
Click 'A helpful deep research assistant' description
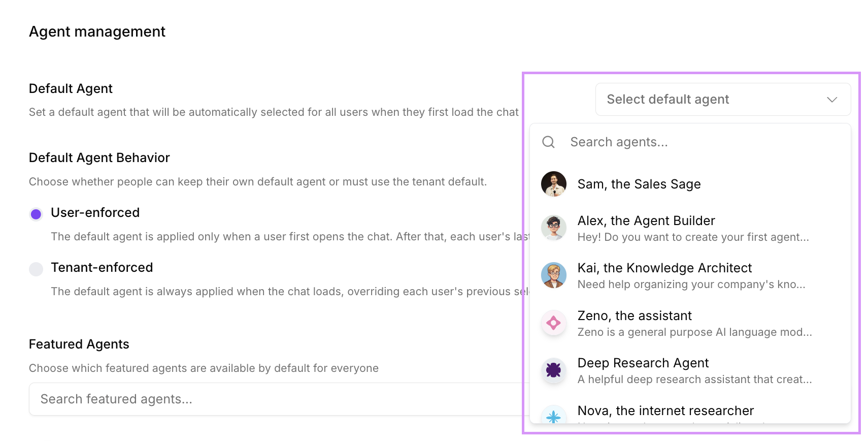[x=694, y=380]
